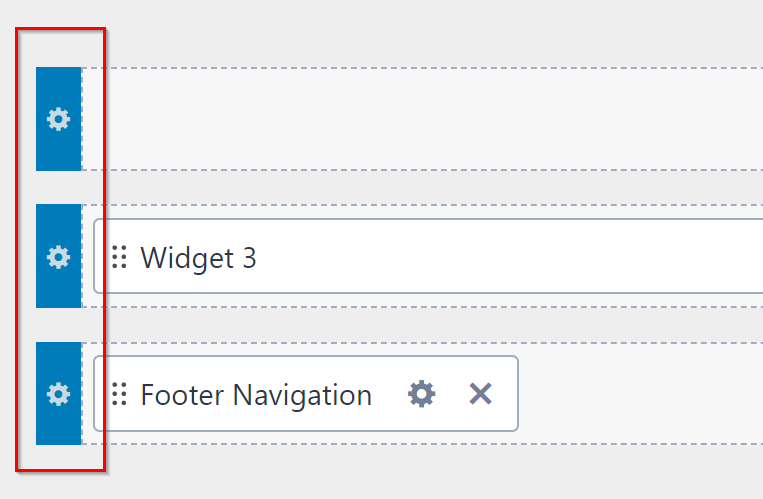
Task: Click between Footer Navigation label and its gear
Action: [x=389, y=394]
